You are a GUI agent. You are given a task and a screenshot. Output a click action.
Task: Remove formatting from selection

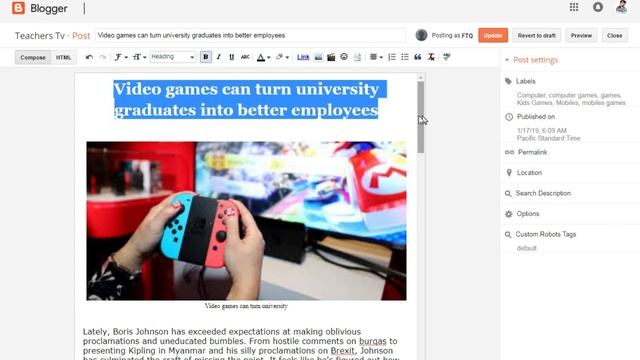431,57
